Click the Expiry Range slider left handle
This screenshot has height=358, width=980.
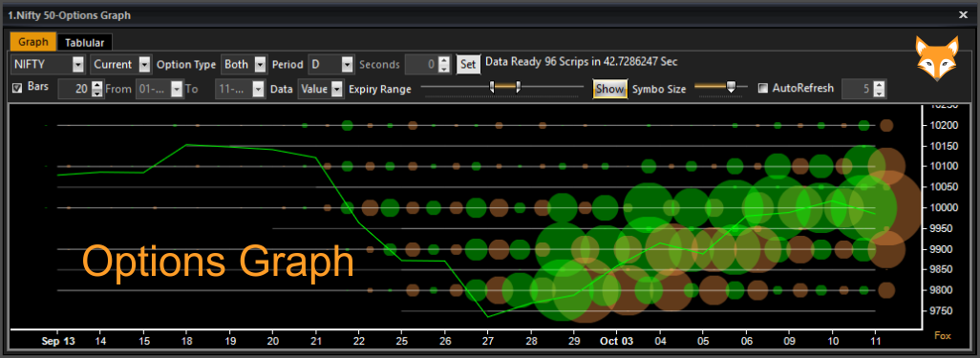(x=493, y=88)
